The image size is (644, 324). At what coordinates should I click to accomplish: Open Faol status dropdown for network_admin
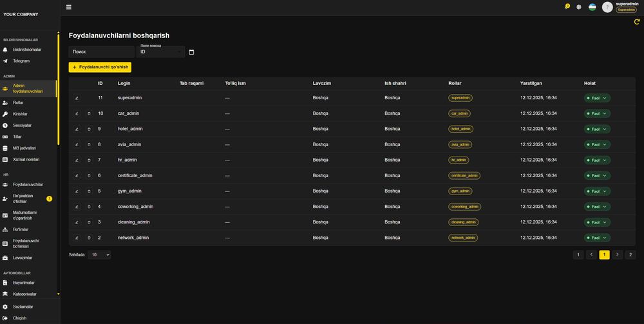click(x=597, y=238)
